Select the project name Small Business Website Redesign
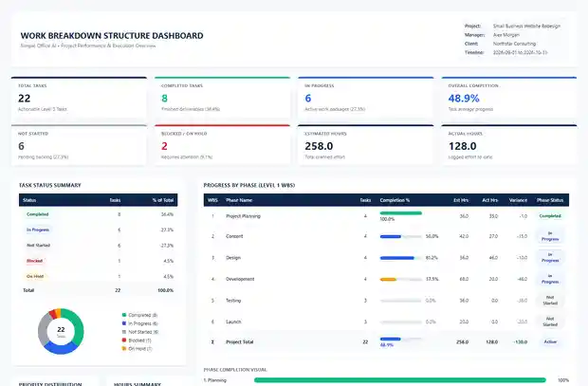The width and height of the screenshot is (588, 386). pos(526,26)
